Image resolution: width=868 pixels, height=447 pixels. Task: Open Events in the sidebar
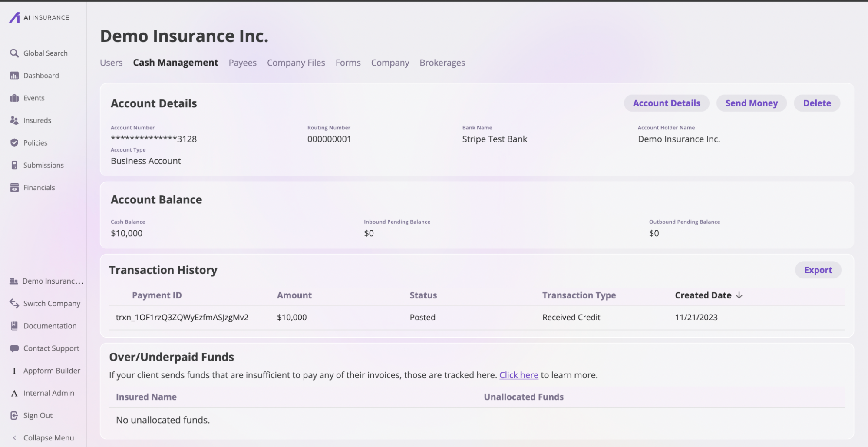(34, 98)
